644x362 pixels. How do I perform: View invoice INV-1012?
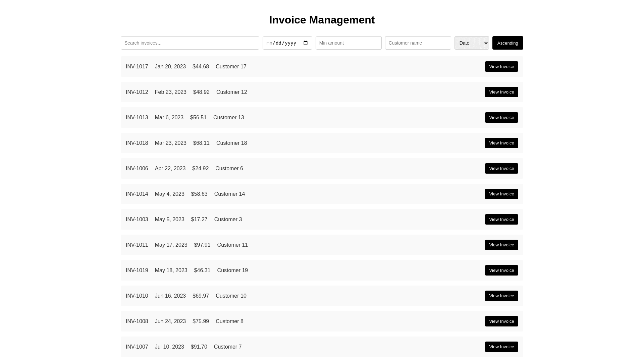[x=501, y=92]
